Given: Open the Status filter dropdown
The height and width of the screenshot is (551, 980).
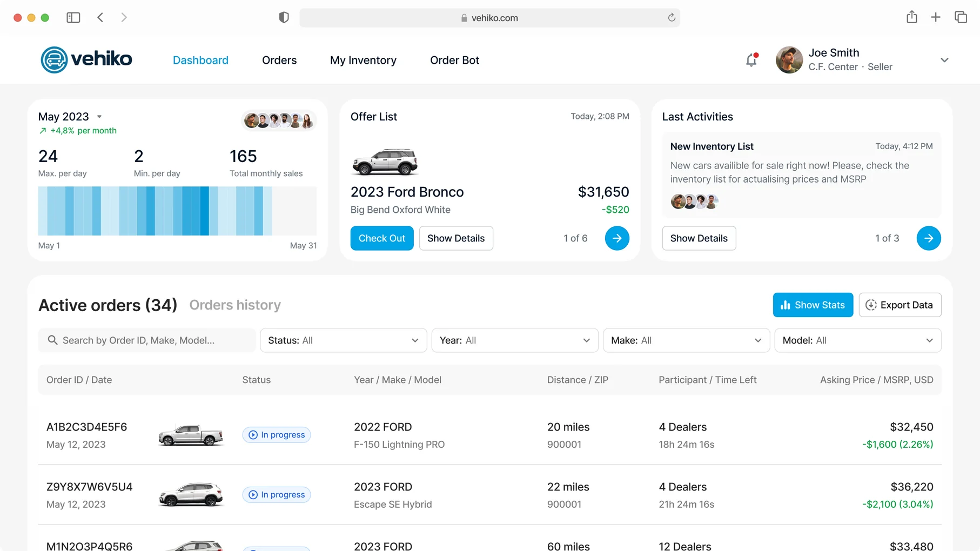Looking at the screenshot, I should (344, 340).
